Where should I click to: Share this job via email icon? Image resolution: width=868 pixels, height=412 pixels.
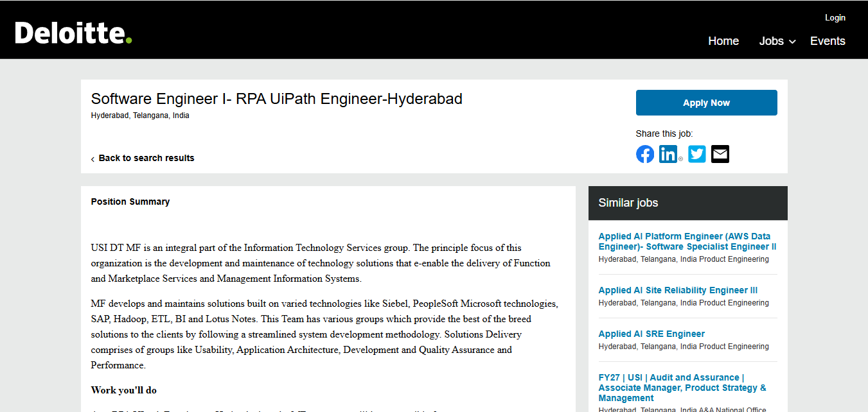pyautogui.click(x=720, y=154)
